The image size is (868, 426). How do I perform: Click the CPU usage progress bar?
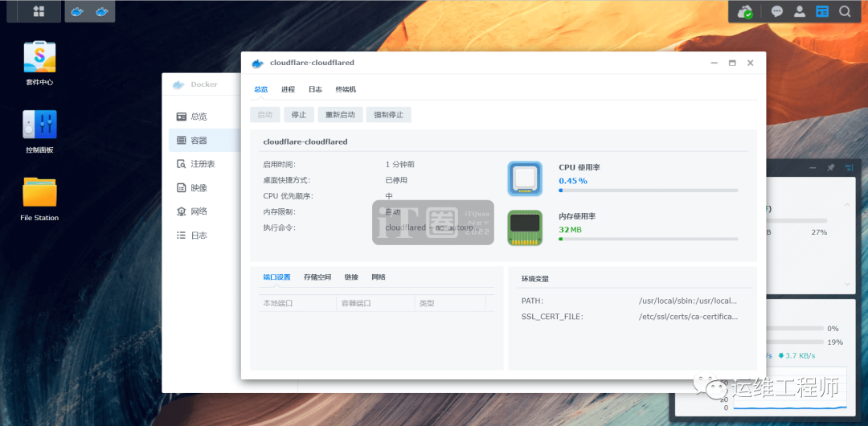649,190
